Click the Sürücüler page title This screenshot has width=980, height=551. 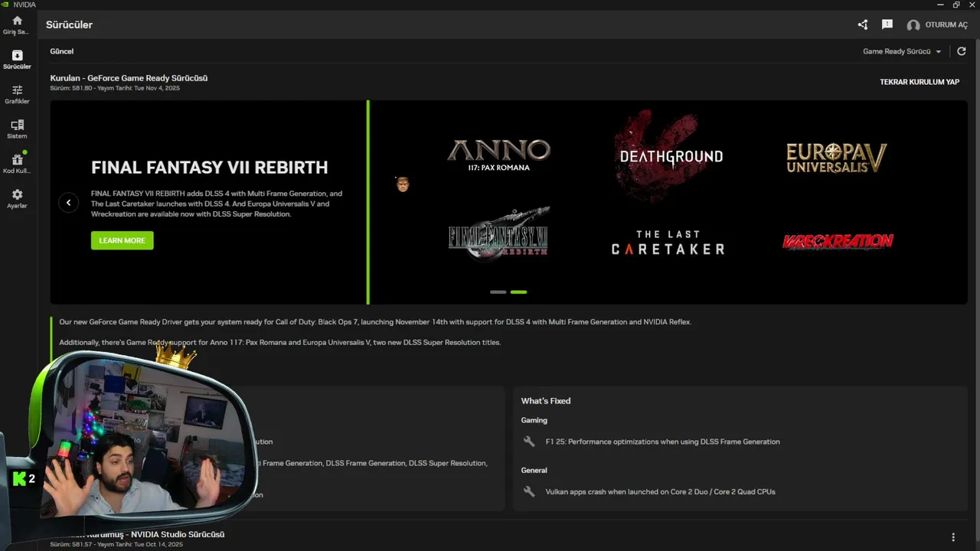pos(69,24)
